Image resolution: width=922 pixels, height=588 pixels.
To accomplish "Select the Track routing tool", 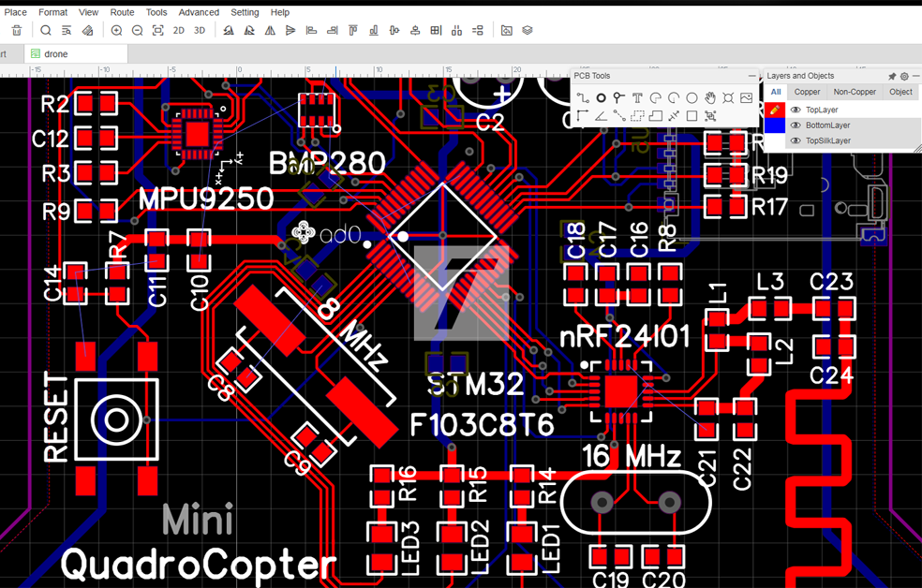I will point(582,98).
